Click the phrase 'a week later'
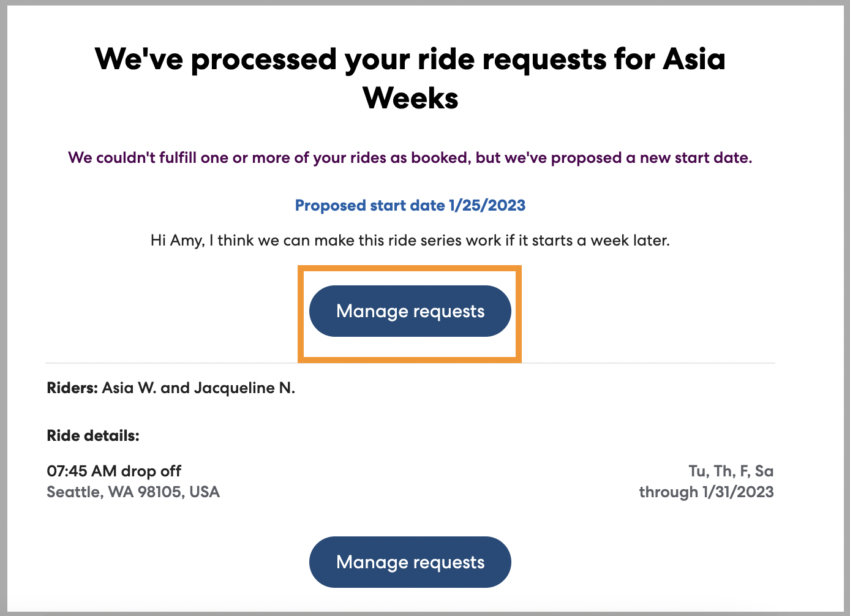This screenshot has width=850, height=616. (x=623, y=240)
